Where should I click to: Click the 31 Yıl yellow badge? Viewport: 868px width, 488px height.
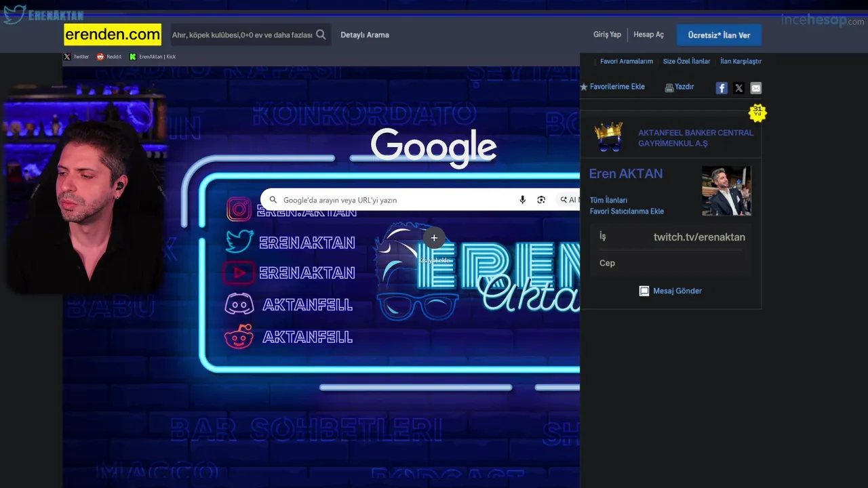click(757, 112)
